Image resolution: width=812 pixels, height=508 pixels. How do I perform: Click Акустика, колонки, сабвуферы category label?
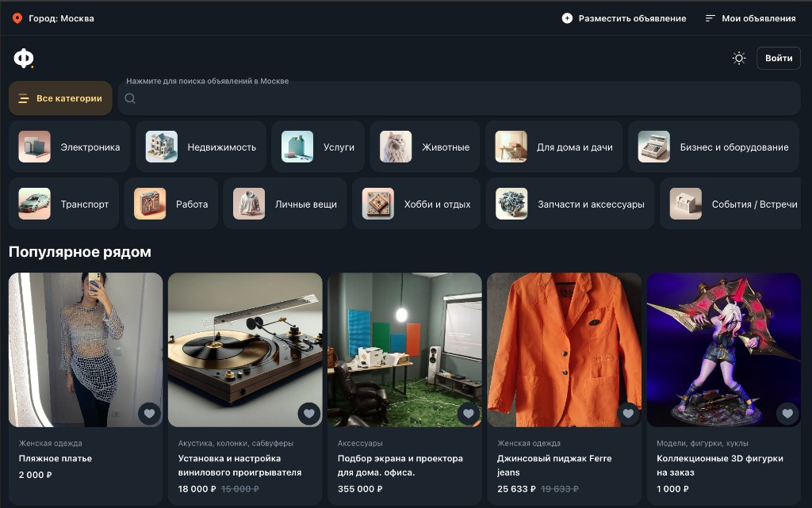click(x=236, y=443)
